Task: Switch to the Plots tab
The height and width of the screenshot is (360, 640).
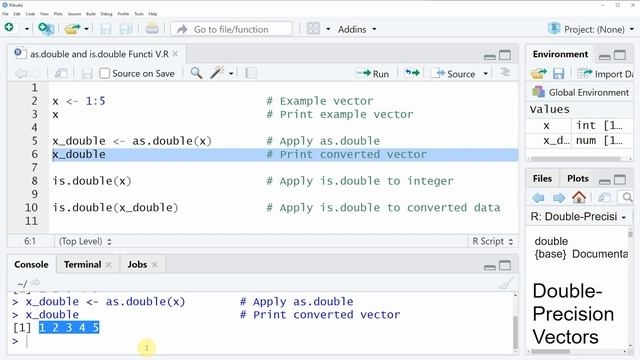Action: (x=578, y=178)
